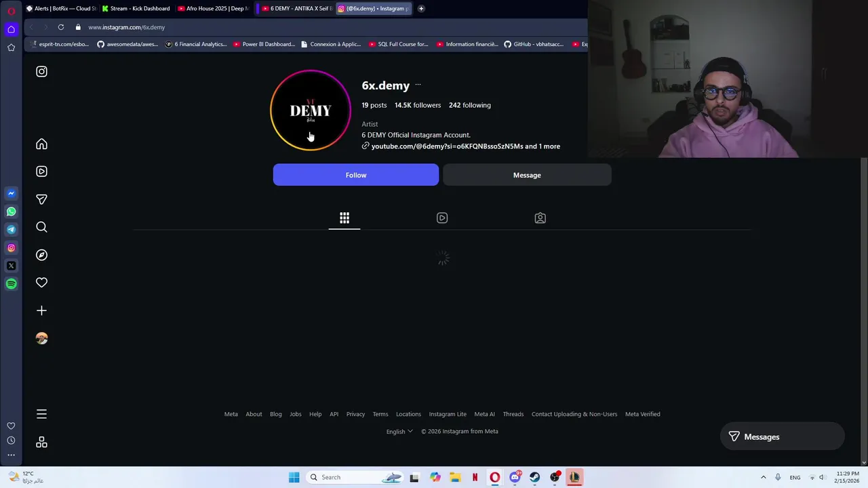Open Opera history clock icon
The image size is (868, 488).
[x=11, y=441]
